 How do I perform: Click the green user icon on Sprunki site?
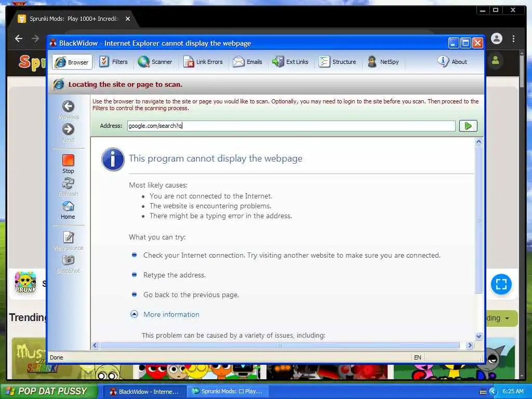[495, 61]
